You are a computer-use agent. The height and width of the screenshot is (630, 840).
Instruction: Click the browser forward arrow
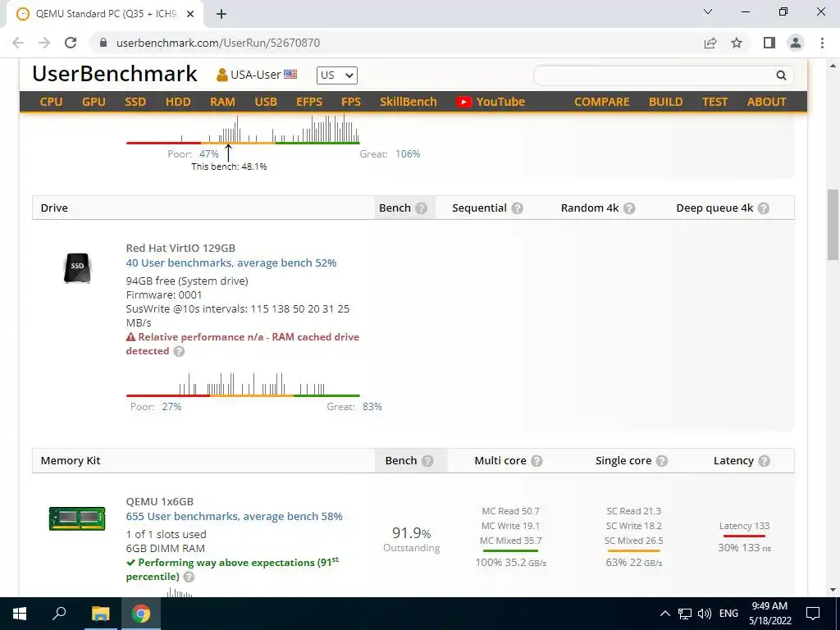coord(44,43)
